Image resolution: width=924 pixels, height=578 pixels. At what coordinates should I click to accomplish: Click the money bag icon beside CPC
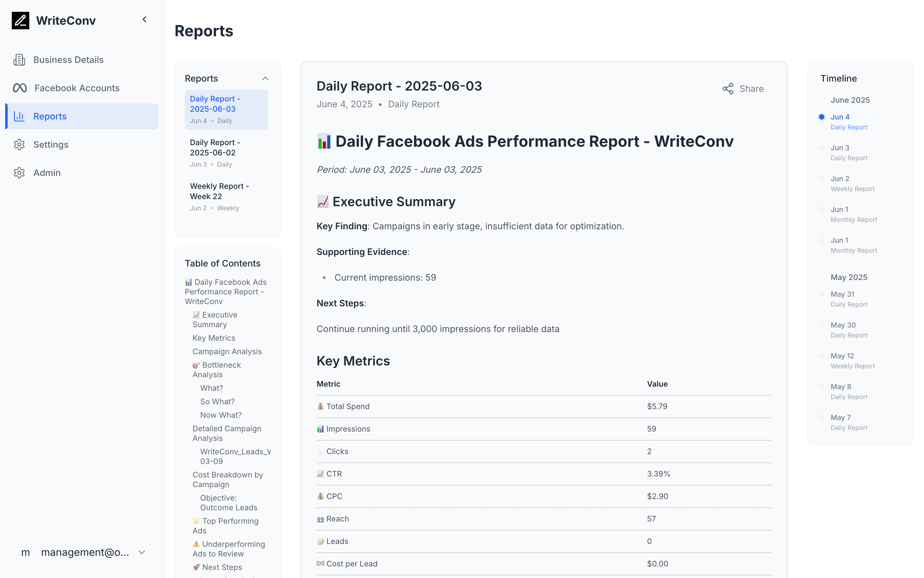321,496
